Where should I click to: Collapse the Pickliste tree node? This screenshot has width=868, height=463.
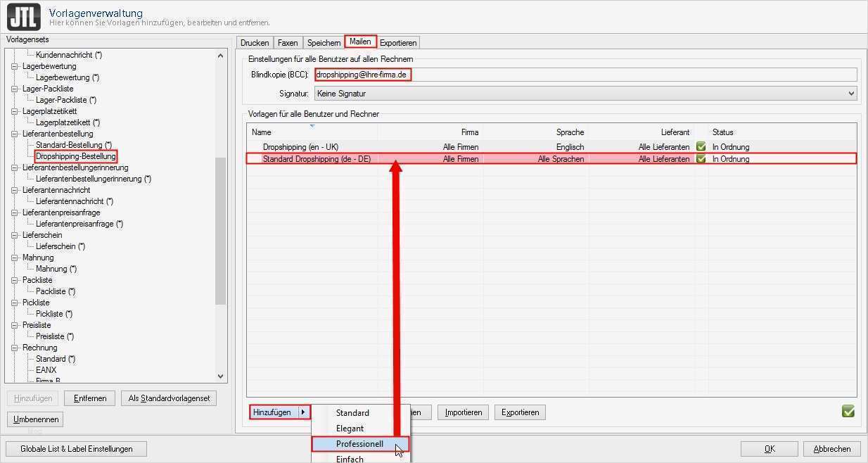point(14,303)
